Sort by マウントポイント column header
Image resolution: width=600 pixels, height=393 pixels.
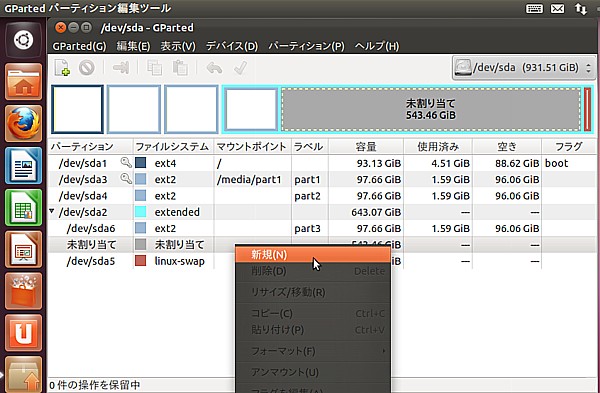[x=252, y=147]
